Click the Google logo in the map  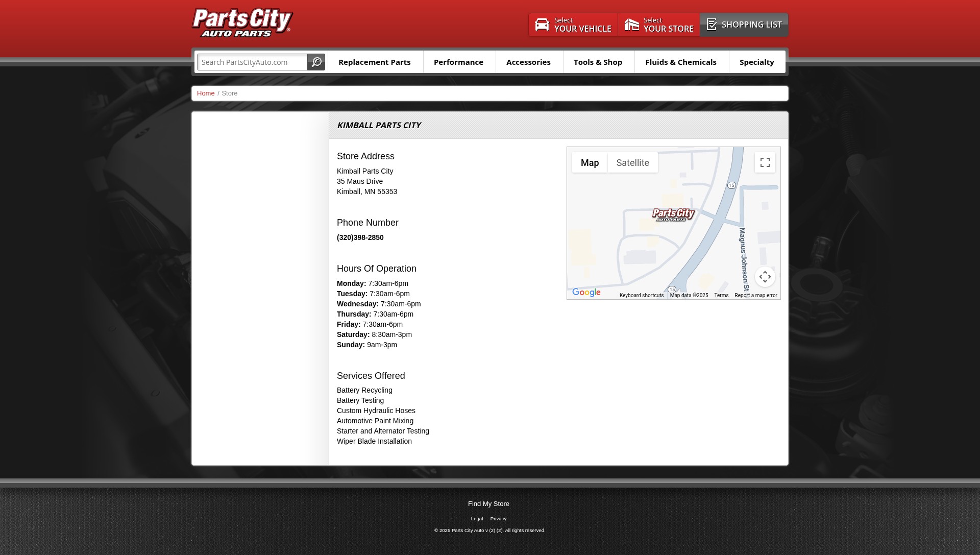586,293
